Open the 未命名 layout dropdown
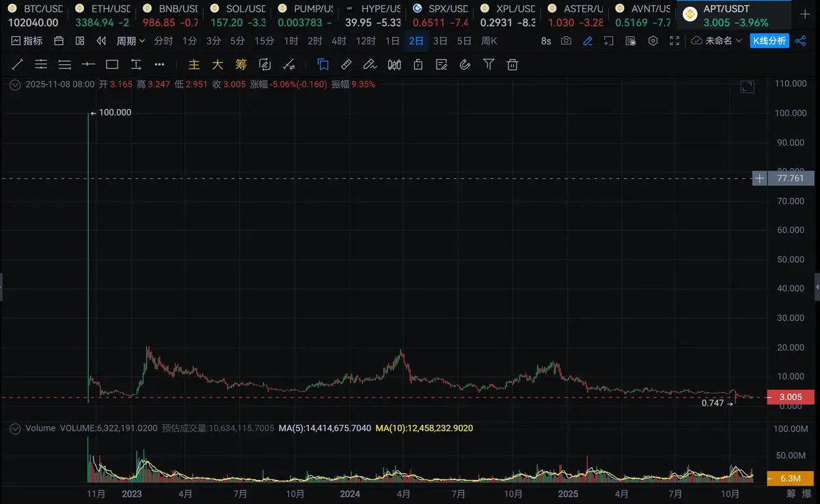This screenshot has width=820, height=504. (x=717, y=41)
